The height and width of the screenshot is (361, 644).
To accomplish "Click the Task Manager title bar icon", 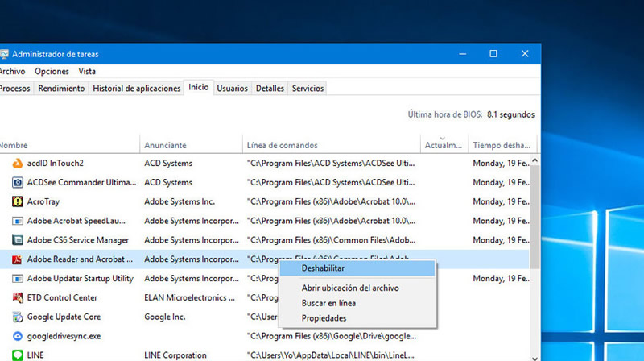I will [x=4, y=54].
